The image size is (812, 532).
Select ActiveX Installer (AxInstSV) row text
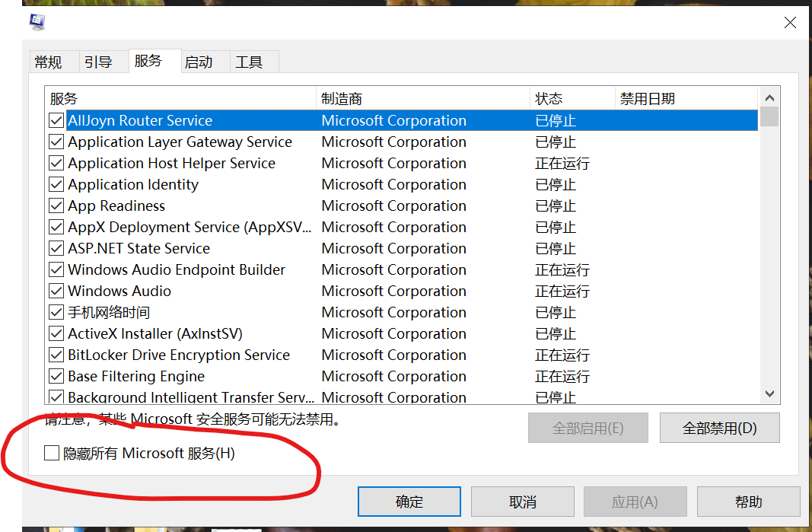pyautogui.click(x=155, y=333)
